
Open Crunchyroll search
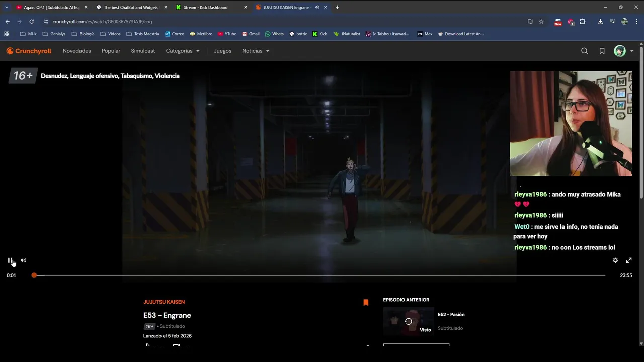(x=585, y=51)
